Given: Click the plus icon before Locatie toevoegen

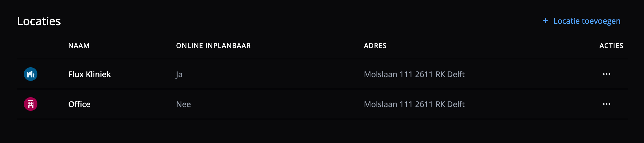Looking at the screenshot, I should pyautogui.click(x=545, y=21).
